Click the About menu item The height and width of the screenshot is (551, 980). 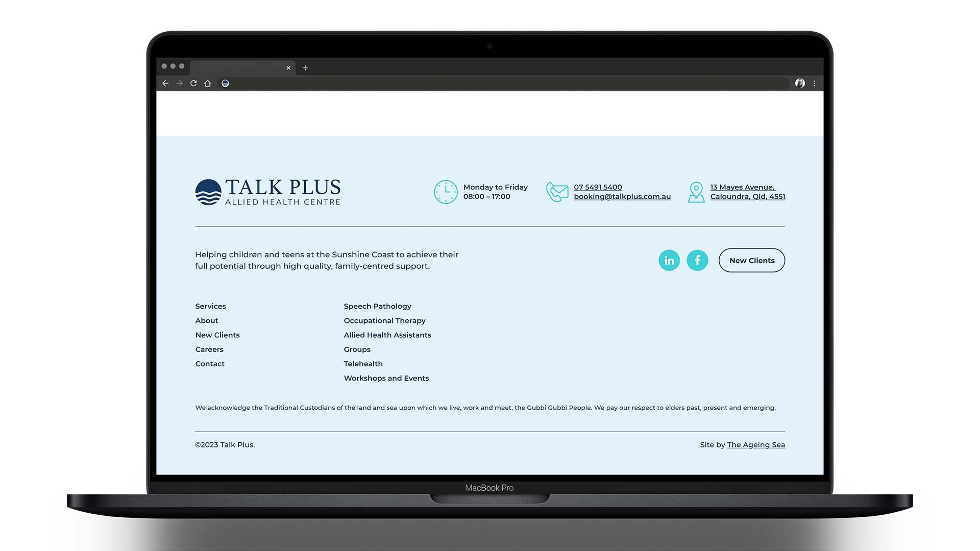coord(207,320)
